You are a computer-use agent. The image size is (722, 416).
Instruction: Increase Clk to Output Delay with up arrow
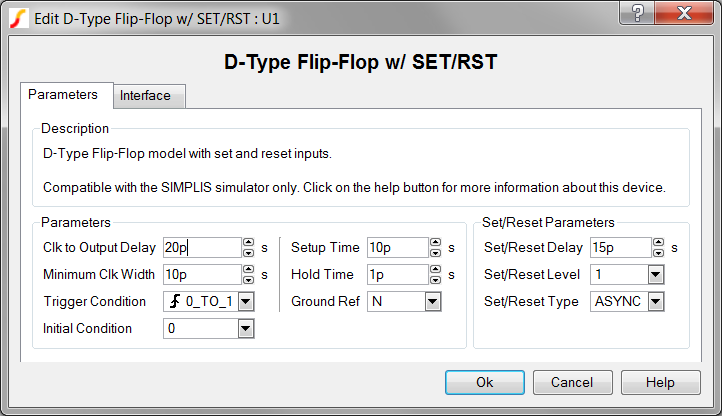(249, 242)
